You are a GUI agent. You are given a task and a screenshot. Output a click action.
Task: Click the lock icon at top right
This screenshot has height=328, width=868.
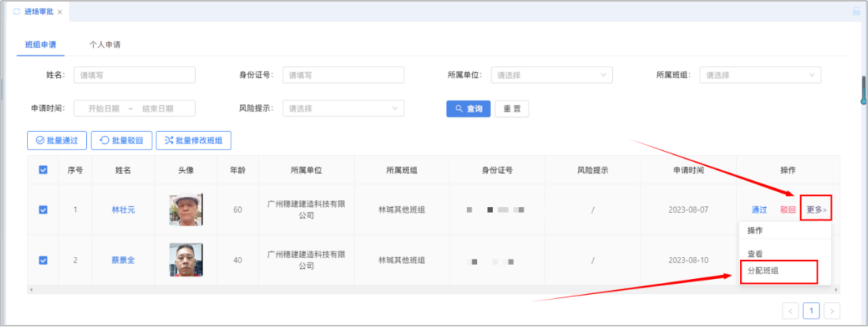[856, 12]
